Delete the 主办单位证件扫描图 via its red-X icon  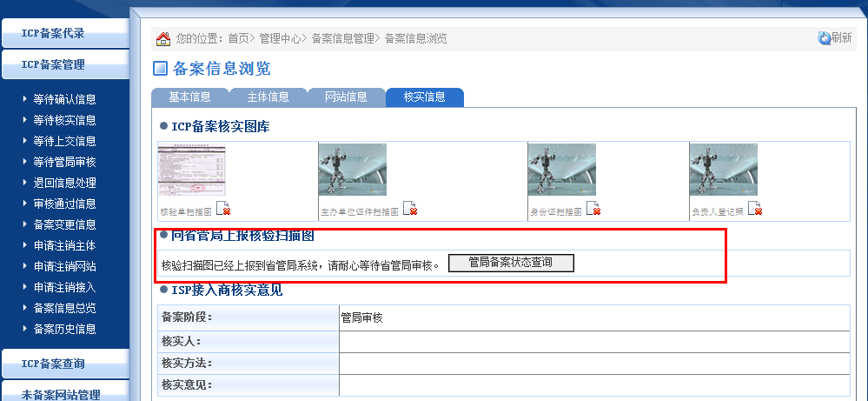coord(410,208)
